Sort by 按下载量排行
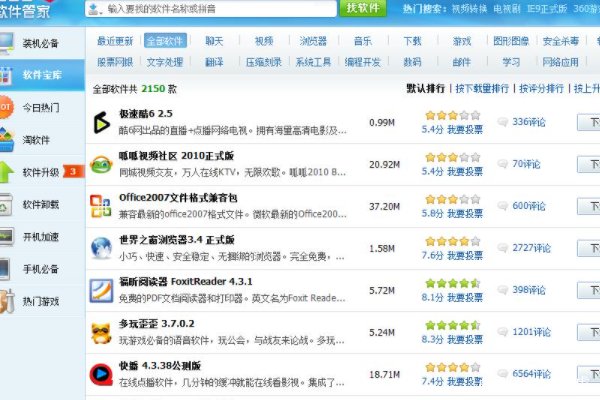600x400 pixels. (482, 89)
